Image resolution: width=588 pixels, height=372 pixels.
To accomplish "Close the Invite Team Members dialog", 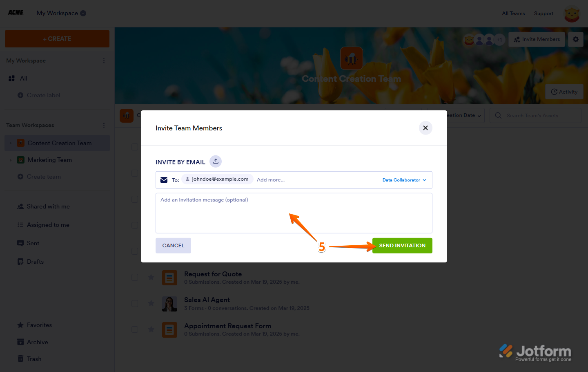I will 425,128.
